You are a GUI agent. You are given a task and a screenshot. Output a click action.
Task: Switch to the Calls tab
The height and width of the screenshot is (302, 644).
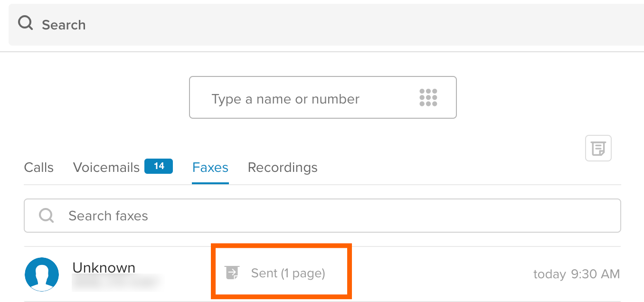(38, 168)
